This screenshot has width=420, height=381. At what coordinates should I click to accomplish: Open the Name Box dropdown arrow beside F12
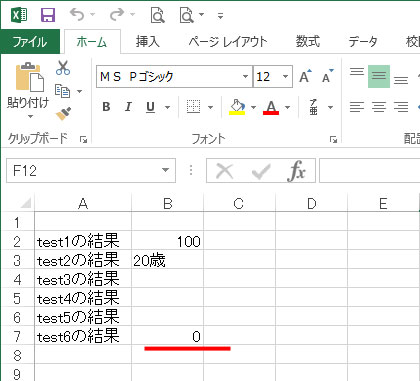pyautogui.click(x=165, y=170)
